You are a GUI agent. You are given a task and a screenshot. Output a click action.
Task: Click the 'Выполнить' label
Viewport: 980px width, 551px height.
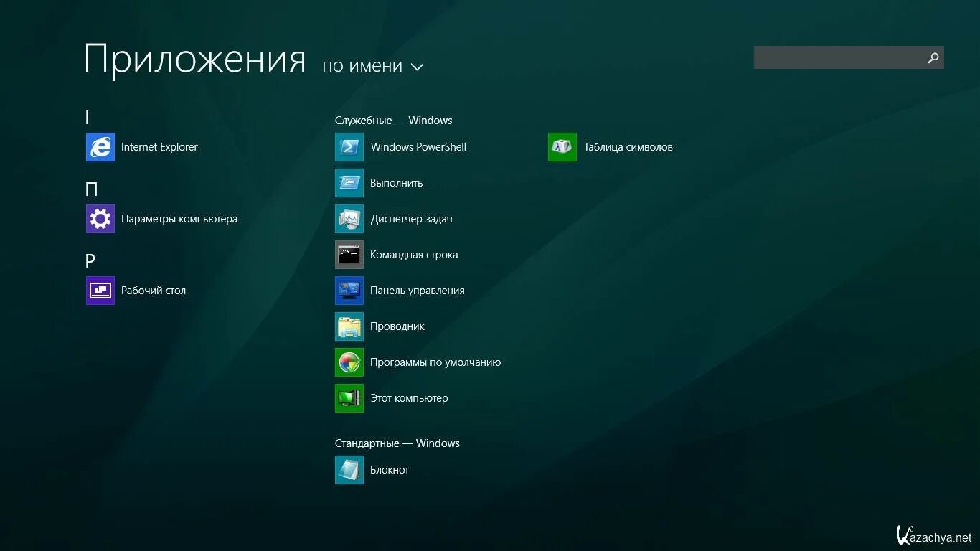tap(397, 183)
